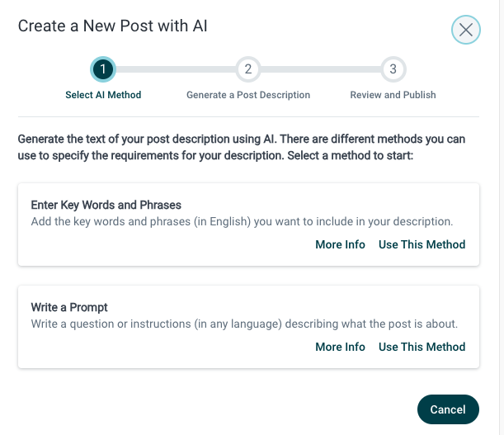Click the Write a Prompt description text

coord(244,324)
